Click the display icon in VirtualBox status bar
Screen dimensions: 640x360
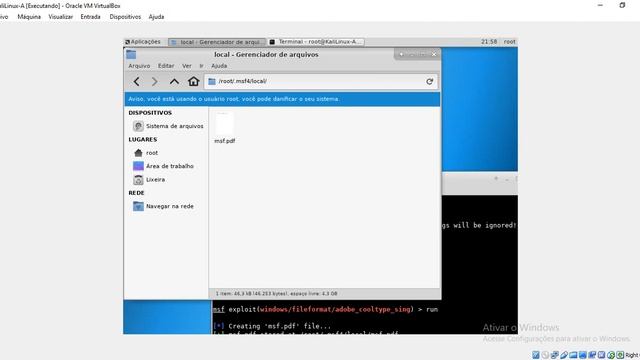click(583, 355)
